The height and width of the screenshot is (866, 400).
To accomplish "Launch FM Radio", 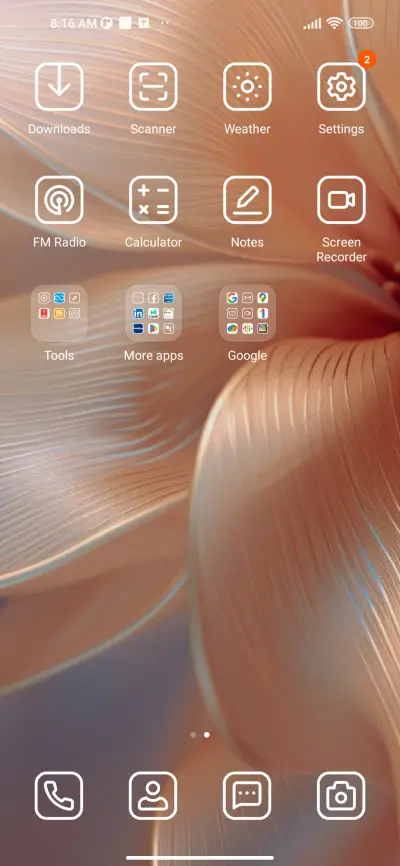I will click(x=59, y=200).
